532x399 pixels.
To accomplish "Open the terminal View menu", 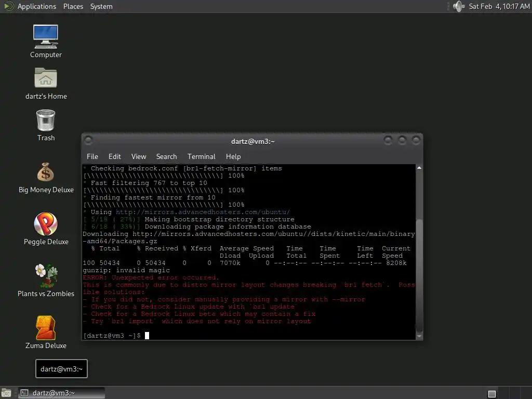I will click(138, 156).
